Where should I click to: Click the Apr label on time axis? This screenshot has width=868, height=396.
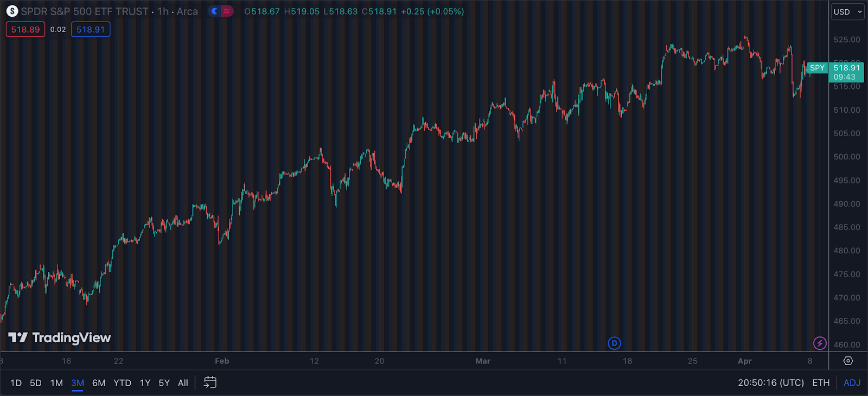[x=745, y=361]
